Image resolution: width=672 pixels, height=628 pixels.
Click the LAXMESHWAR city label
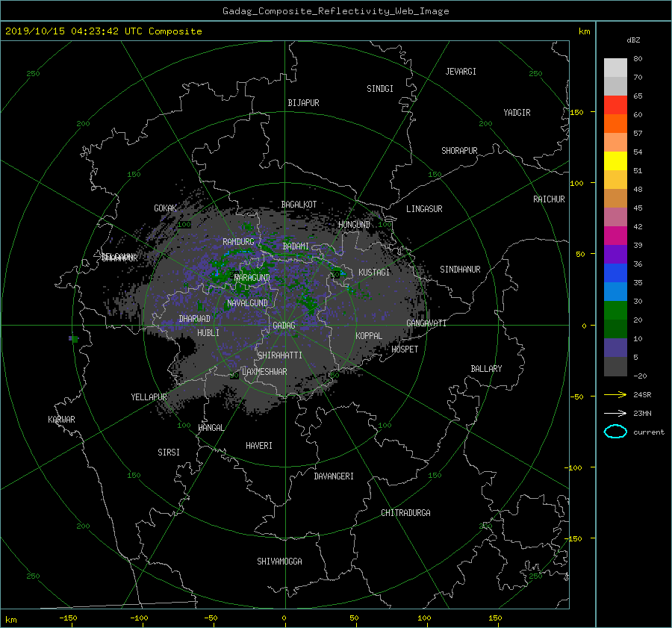264,372
